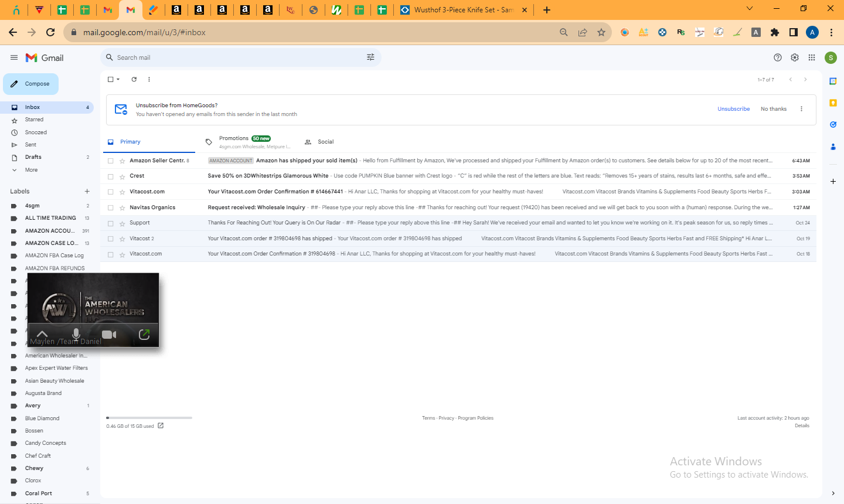Open the Program Policies link
The height and width of the screenshot is (504, 844).
point(475,418)
